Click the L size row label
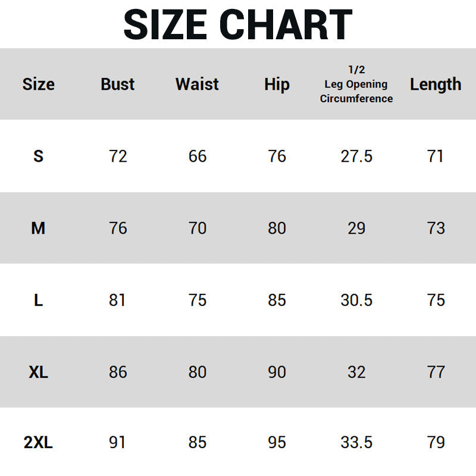The image size is (476, 476). pyautogui.click(x=38, y=300)
